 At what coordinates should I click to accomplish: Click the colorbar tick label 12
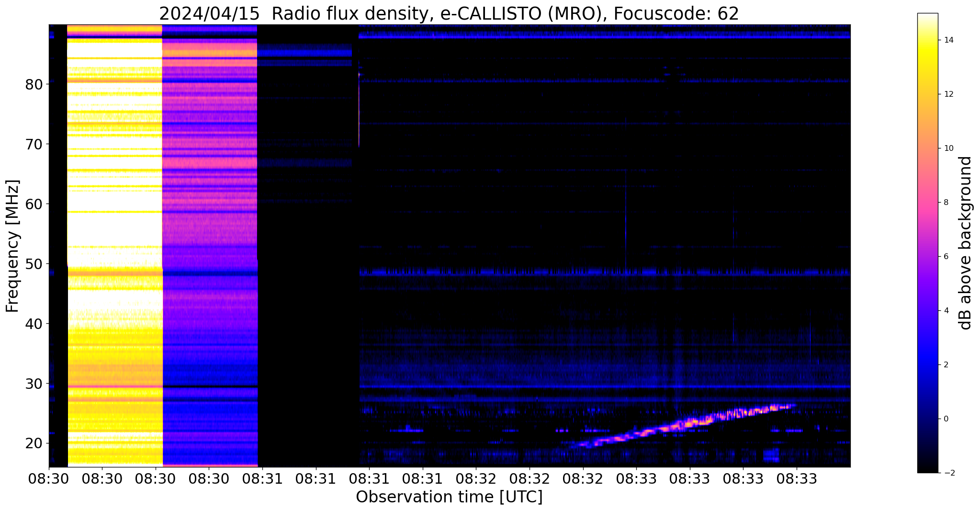[948, 94]
